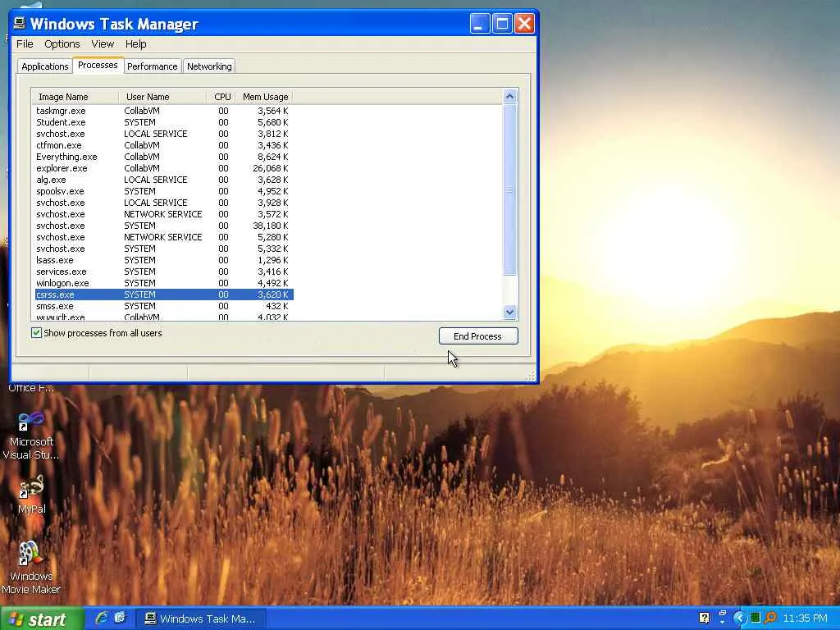
Task: Click the scroll down arrow in process list
Action: click(509, 312)
